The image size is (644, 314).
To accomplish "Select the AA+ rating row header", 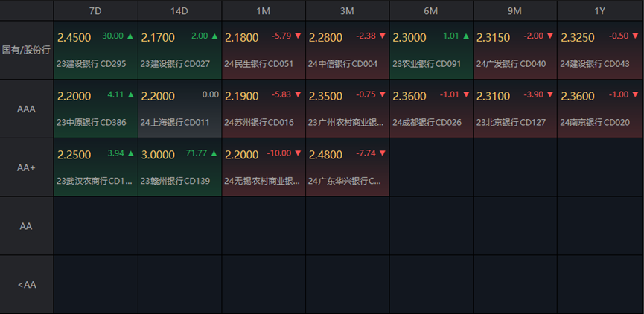I will coord(26,167).
